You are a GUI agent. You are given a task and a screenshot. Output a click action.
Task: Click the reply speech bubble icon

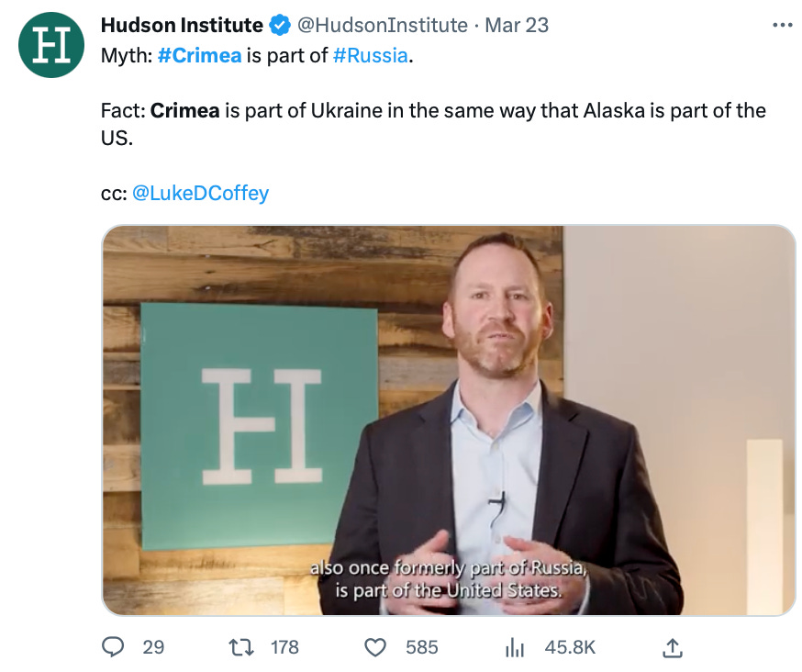point(113,647)
